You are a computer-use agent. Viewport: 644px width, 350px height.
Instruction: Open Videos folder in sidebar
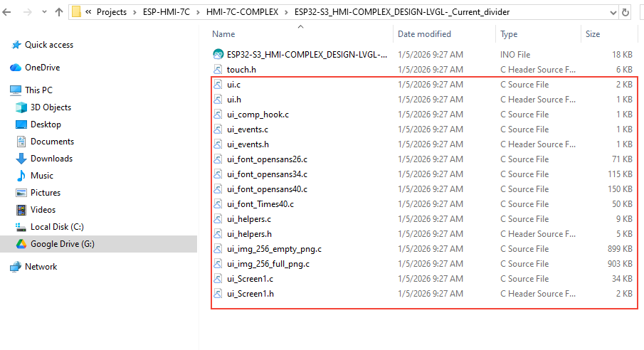click(43, 210)
